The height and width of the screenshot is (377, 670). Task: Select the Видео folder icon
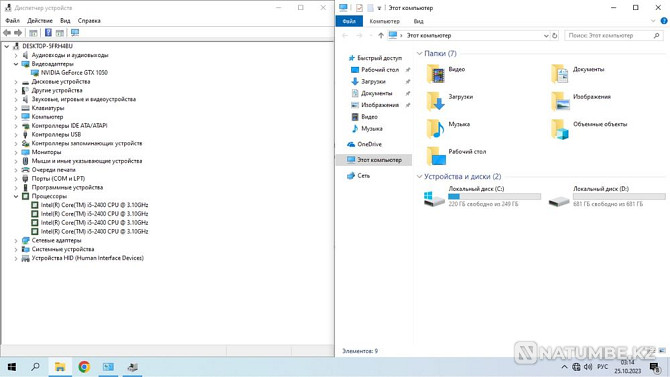click(435, 74)
